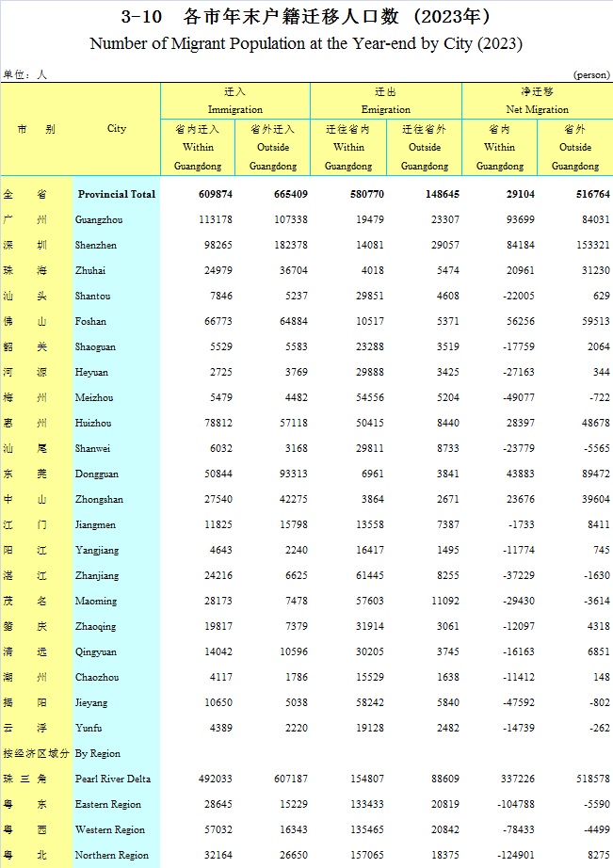Select the 'Immigration' column group header
This screenshot has width=613, height=868.
point(235,109)
